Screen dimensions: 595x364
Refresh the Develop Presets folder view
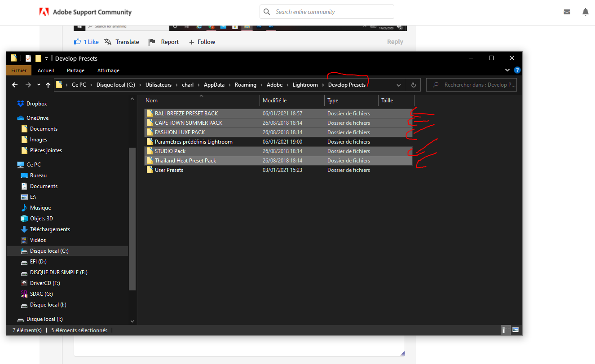click(413, 84)
